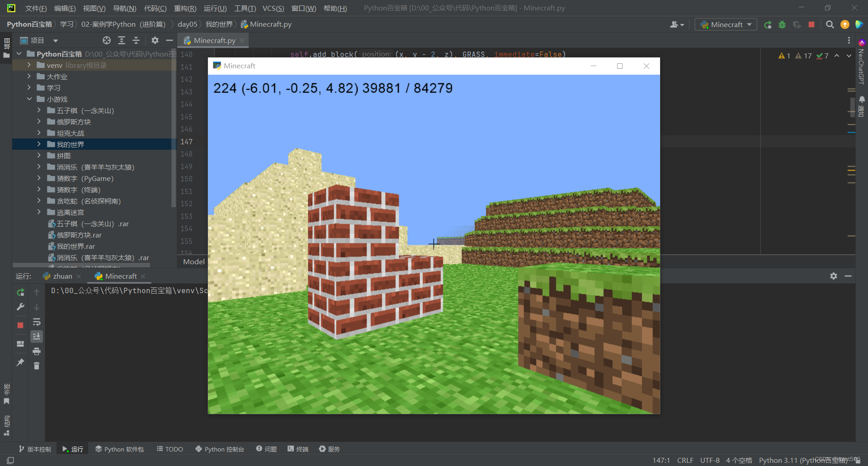The image size is (868, 466).
Task: Open Minecraft run configuration dropdown
Action: pyautogui.click(x=726, y=24)
